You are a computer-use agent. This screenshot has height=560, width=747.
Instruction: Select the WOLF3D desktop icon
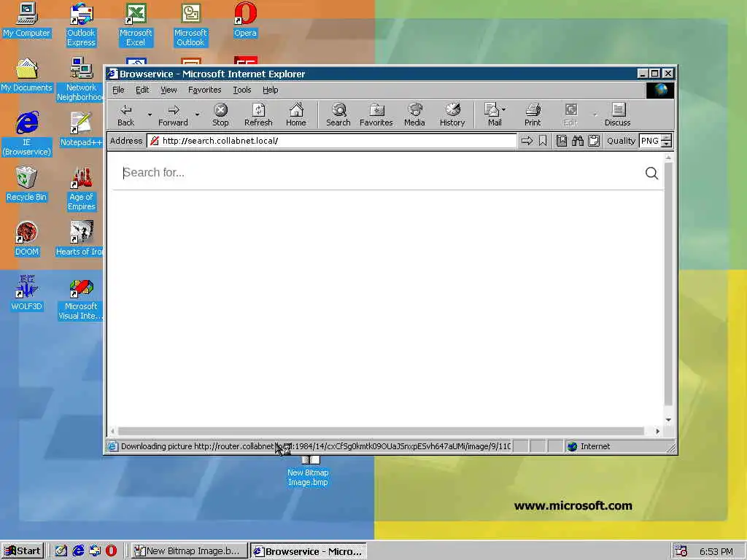tap(27, 293)
